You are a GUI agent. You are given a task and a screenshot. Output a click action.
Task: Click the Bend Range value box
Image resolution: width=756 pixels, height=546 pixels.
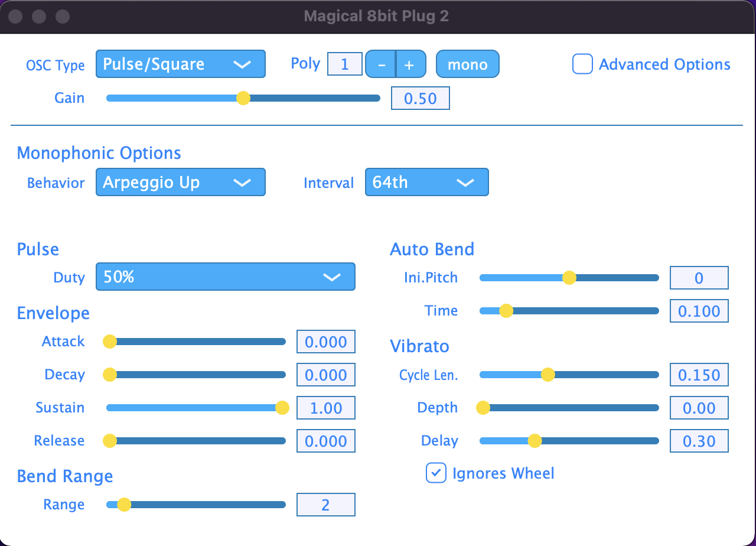pyautogui.click(x=325, y=505)
